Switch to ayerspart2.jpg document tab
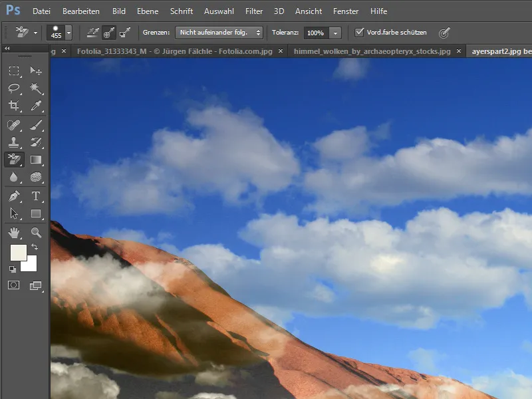The image size is (532, 399). 499,51
